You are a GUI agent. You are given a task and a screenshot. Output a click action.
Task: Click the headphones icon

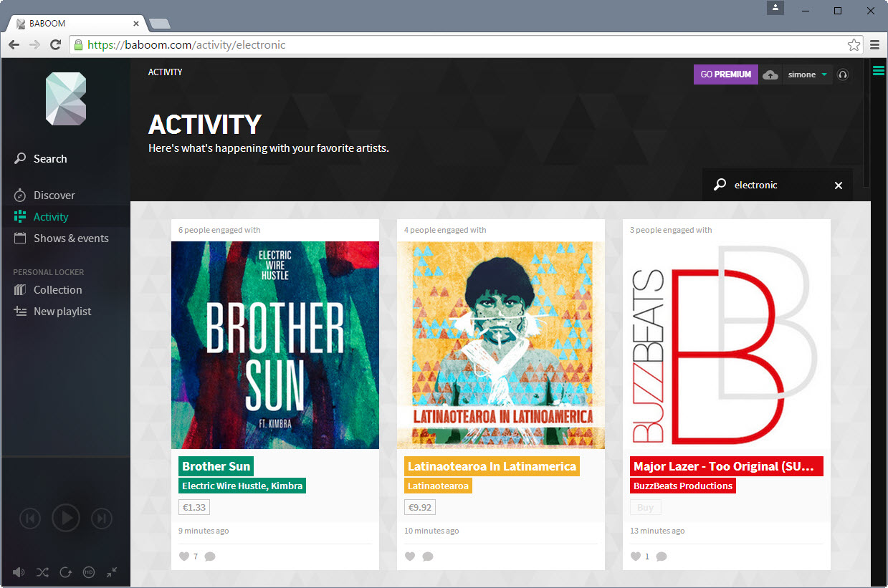point(843,74)
